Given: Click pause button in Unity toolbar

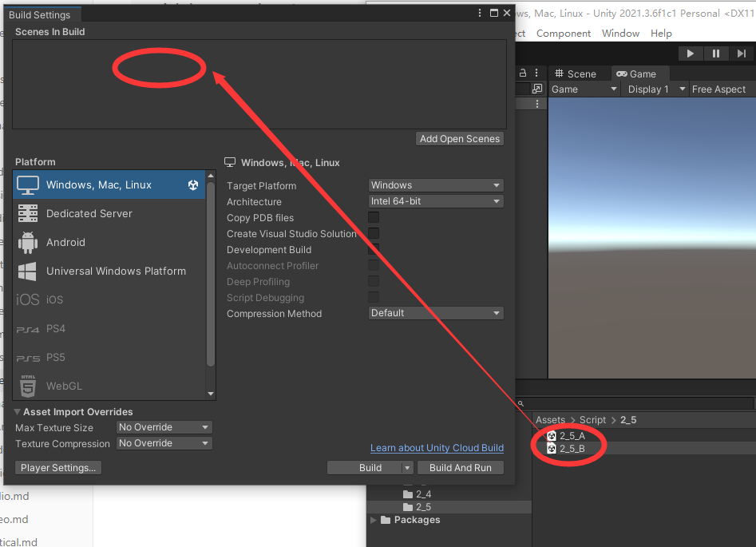Looking at the screenshot, I should [716, 54].
